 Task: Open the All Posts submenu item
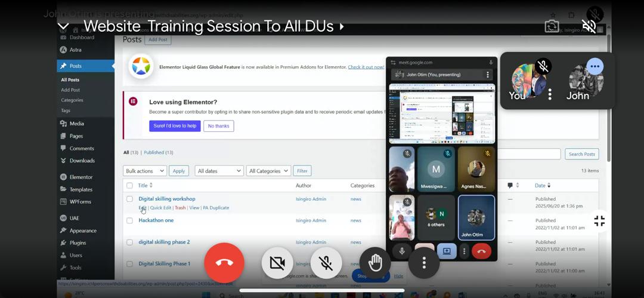point(70,80)
